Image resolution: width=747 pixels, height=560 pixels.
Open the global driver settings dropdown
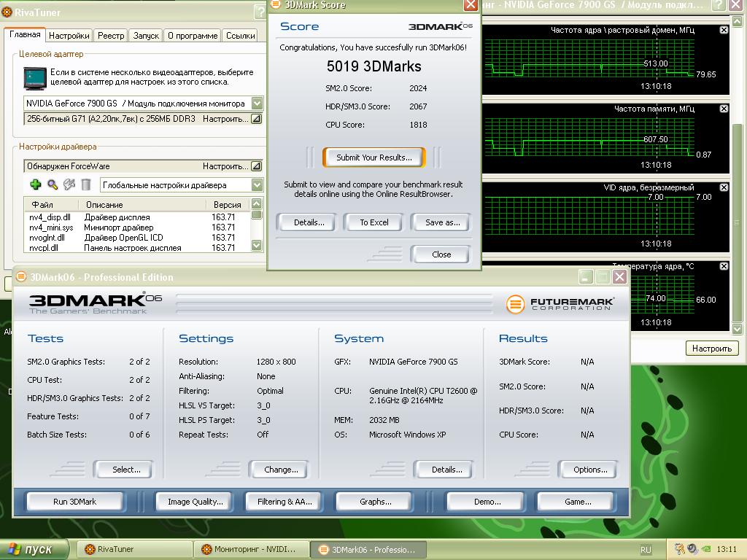click(x=258, y=184)
